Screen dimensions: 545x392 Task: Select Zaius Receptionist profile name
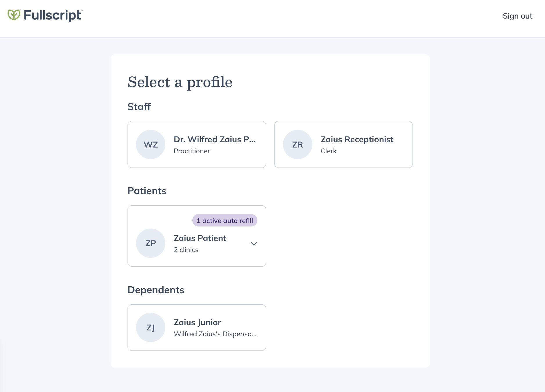pos(357,140)
